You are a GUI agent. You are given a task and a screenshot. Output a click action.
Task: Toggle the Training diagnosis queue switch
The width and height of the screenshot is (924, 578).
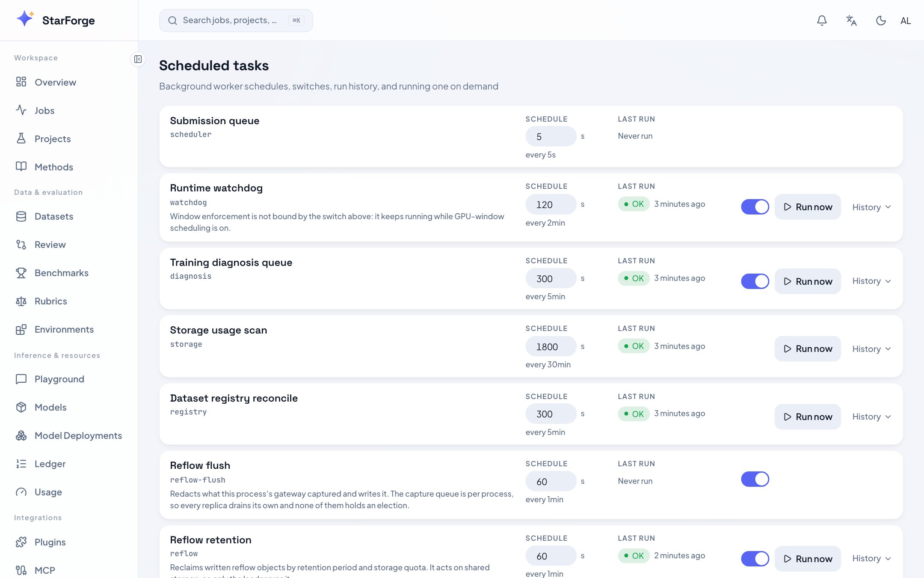755,281
